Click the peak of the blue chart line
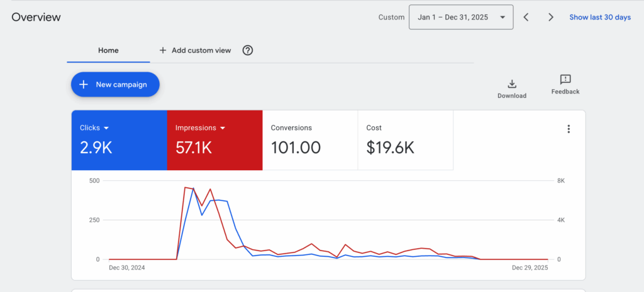The image size is (644, 292). point(193,188)
